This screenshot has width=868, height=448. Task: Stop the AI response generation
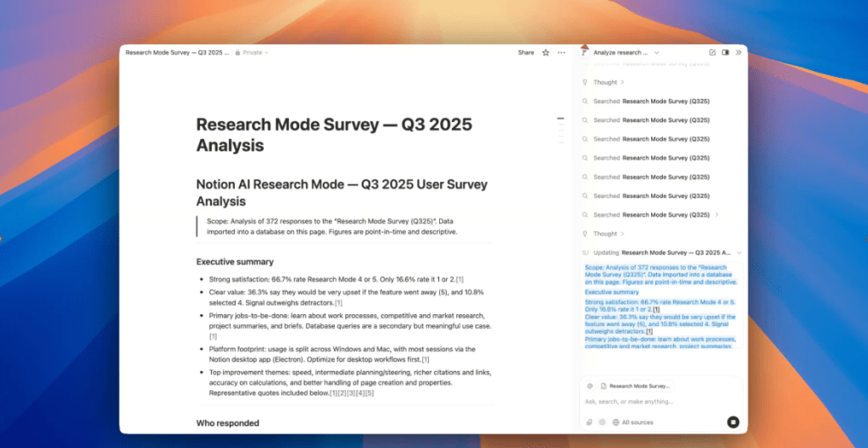(x=733, y=422)
